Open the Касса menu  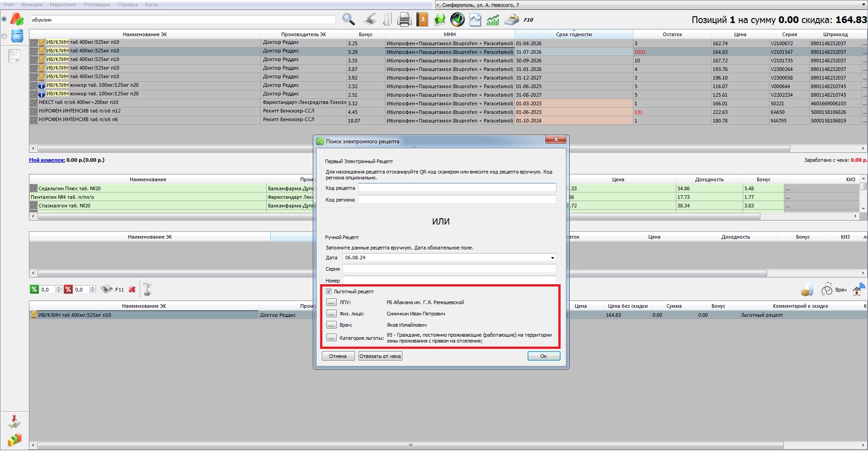coord(151,5)
